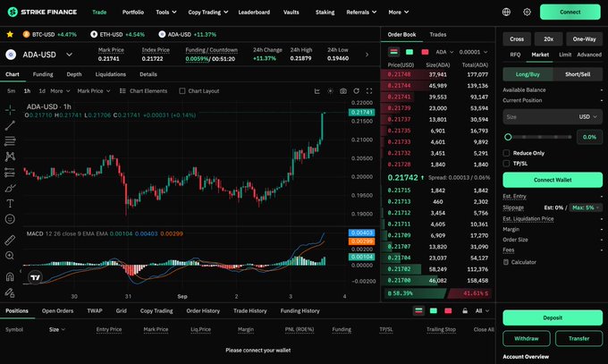Viewport: 608px width, 364px height.
Task: Click the order size percentage slider handle
Action: [508, 137]
